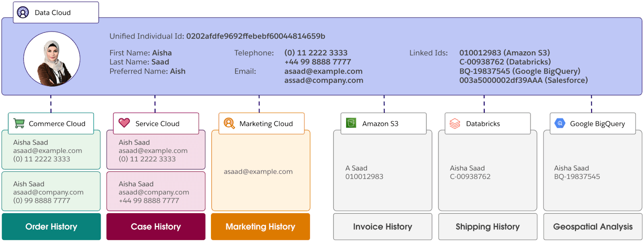Click (0) 11 2222 3333 in Service Cloud card

coord(147,159)
